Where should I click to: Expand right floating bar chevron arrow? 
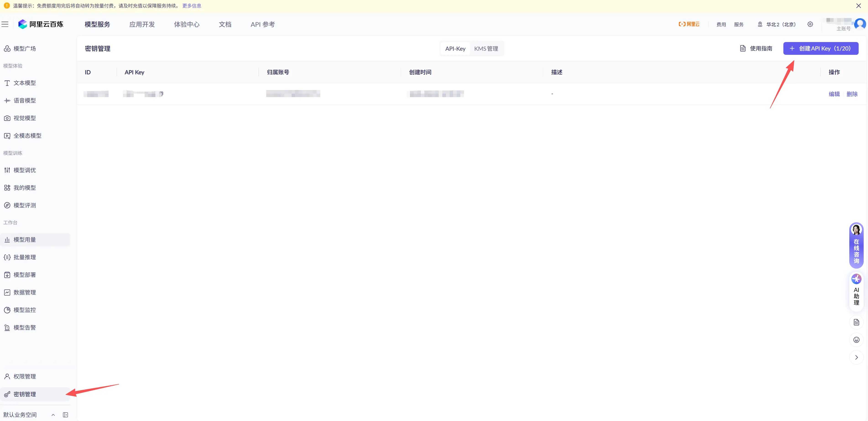pyautogui.click(x=856, y=357)
